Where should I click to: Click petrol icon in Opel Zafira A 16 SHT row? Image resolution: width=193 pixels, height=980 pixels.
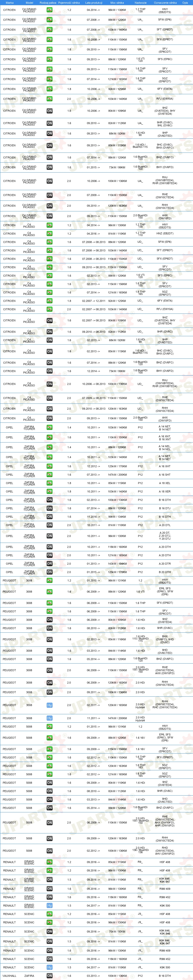pos(49,475)
